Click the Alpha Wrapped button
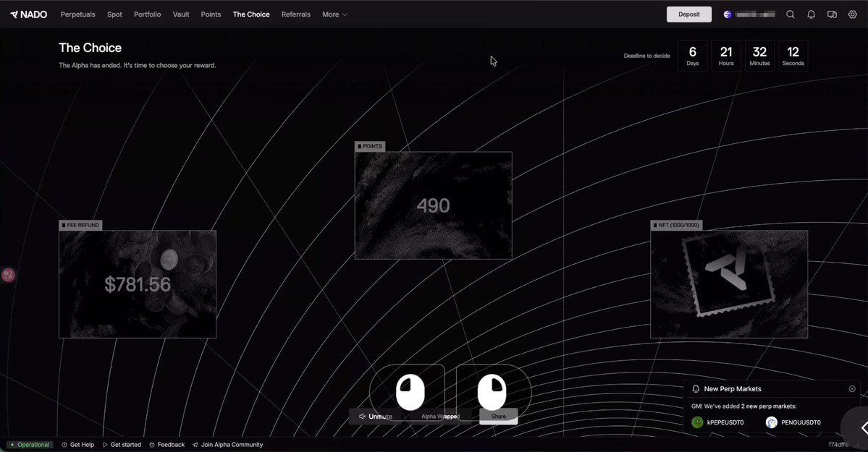This screenshot has width=868, height=452. [x=441, y=417]
